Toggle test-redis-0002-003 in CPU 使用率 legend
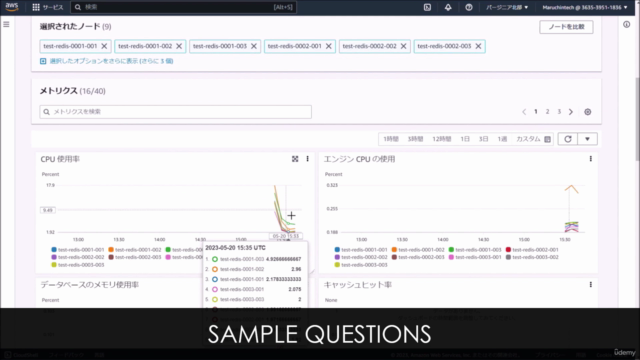Image resolution: width=640 pixels, height=360 pixels. tap(135, 258)
